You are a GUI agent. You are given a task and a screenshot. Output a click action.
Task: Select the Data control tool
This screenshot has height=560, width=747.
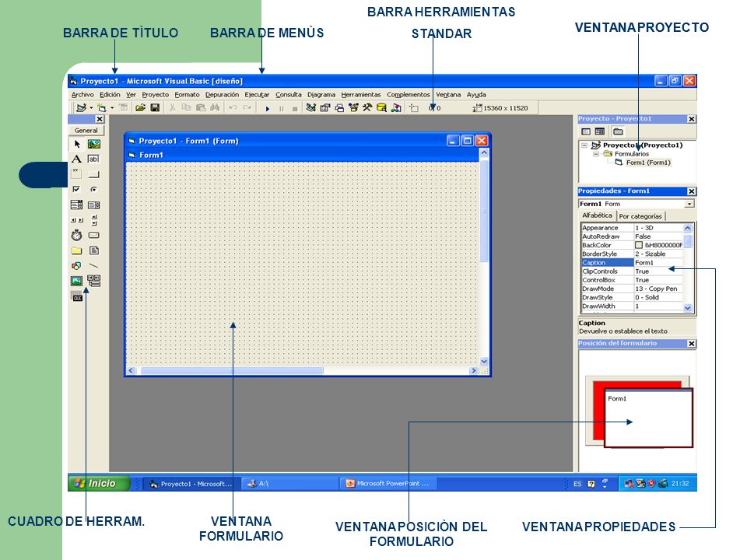point(94,281)
